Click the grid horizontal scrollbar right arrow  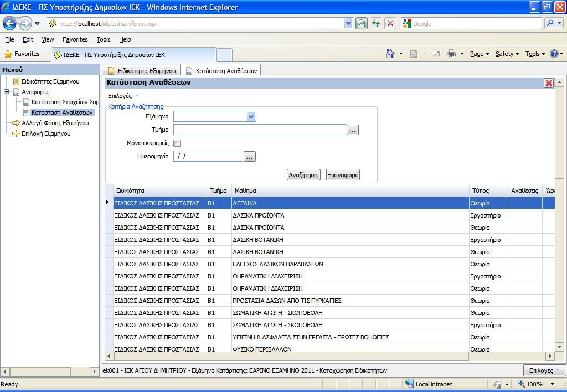tap(550, 356)
